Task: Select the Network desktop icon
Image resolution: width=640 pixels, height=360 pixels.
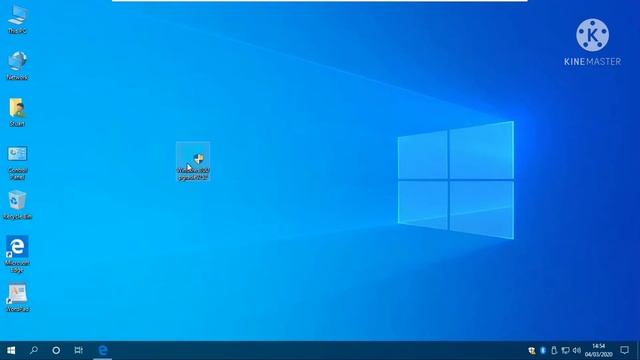Action: click(17, 66)
